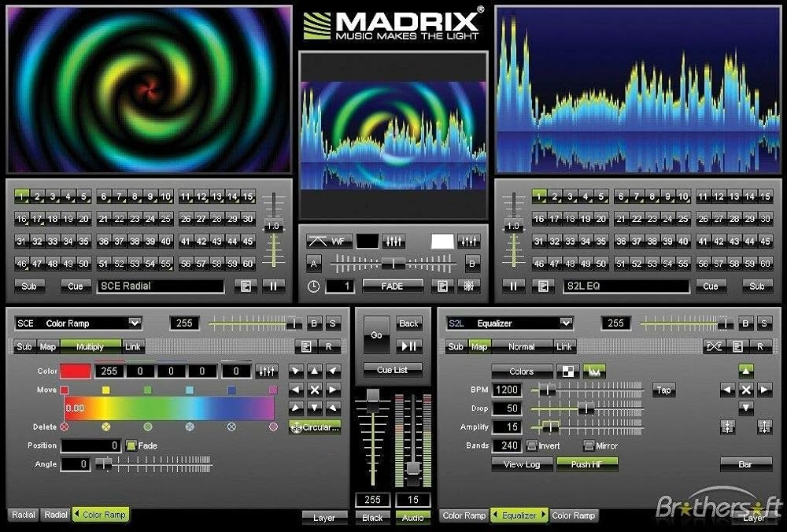Open View Log
The width and height of the screenshot is (787, 532).
(522, 464)
